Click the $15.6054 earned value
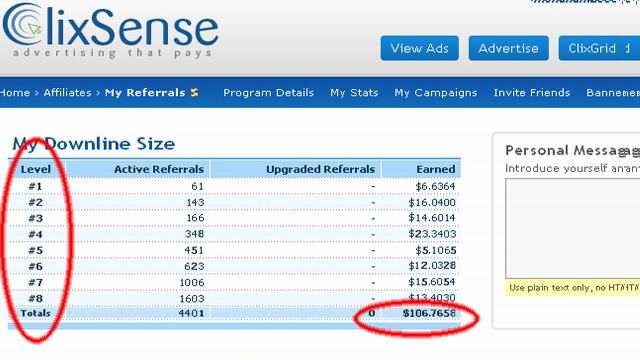Screen dimensions: 640x360 coord(432,282)
